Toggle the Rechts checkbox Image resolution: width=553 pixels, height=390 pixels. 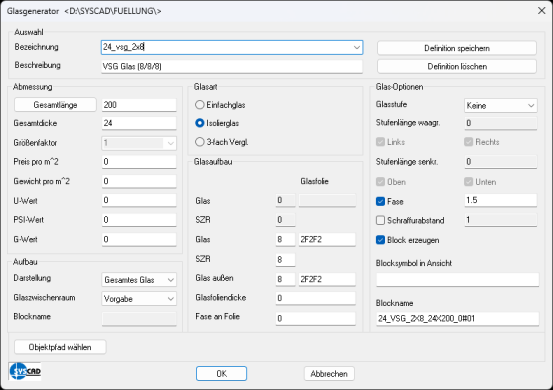(x=468, y=142)
